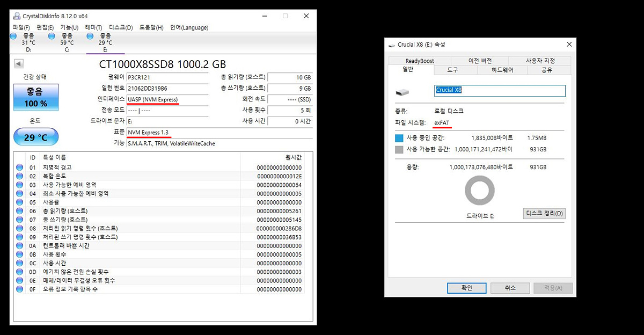644x335 pixels.
Task: Click the capacity value 1,000,173,076,480바이트
Action: [x=481, y=167]
